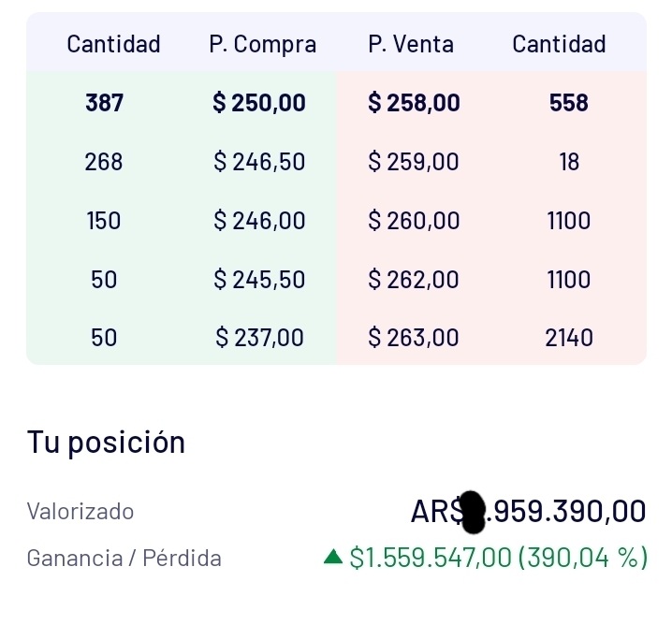Choose the $ 246,00 bid row
The image size is (672, 625).
click(x=182, y=221)
